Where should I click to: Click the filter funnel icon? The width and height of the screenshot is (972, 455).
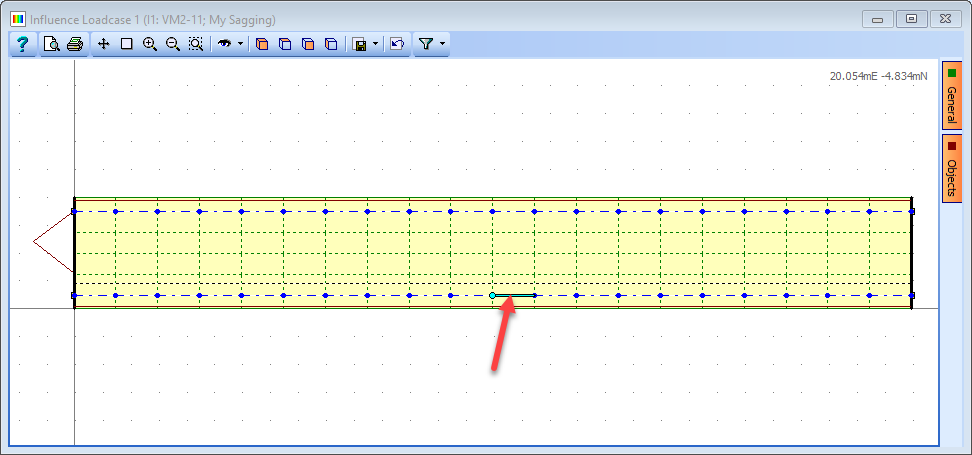[425, 45]
